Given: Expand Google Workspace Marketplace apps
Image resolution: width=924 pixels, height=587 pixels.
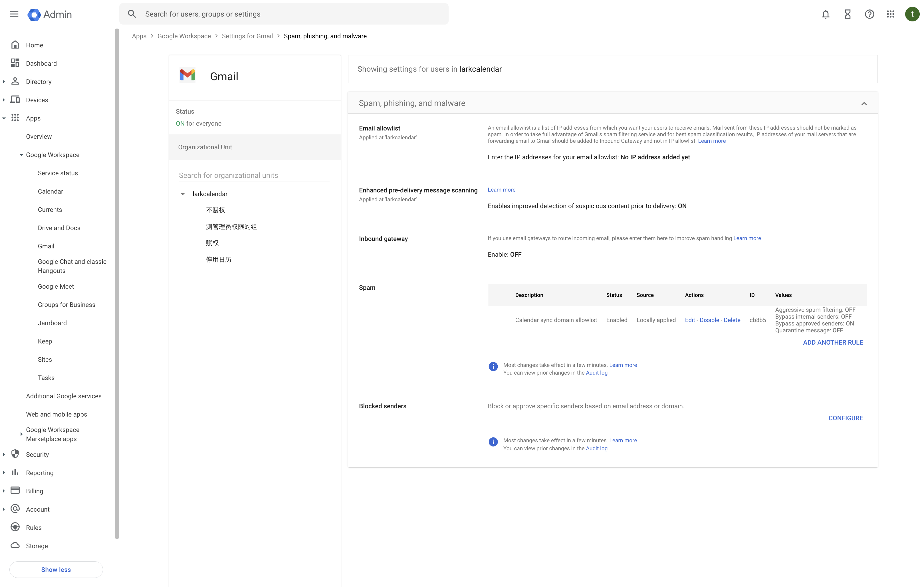Looking at the screenshot, I should [21, 434].
